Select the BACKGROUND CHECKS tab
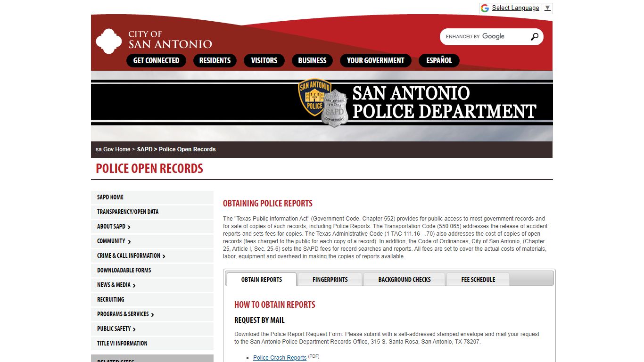Screen dimensions: 644x362 404,280
